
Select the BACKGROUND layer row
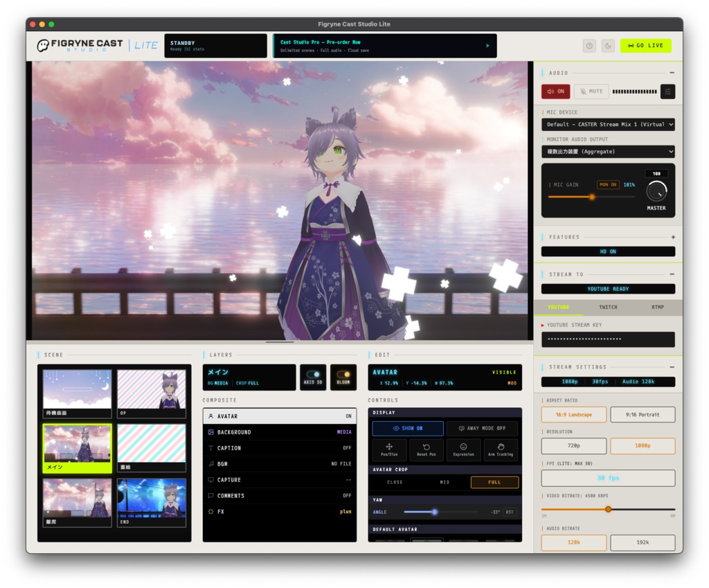pos(280,432)
